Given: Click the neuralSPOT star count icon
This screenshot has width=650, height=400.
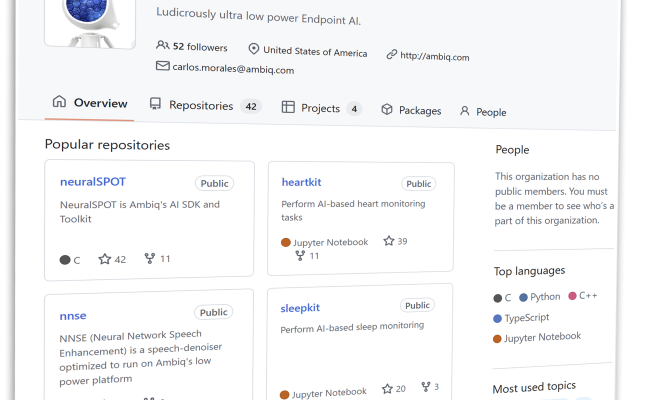Looking at the screenshot, I should [105, 259].
